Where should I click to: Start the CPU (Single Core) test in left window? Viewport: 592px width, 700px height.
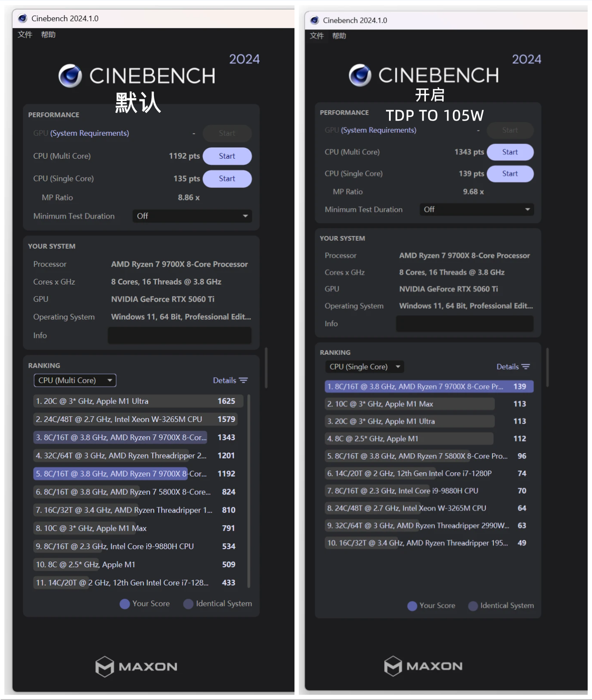click(227, 179)
